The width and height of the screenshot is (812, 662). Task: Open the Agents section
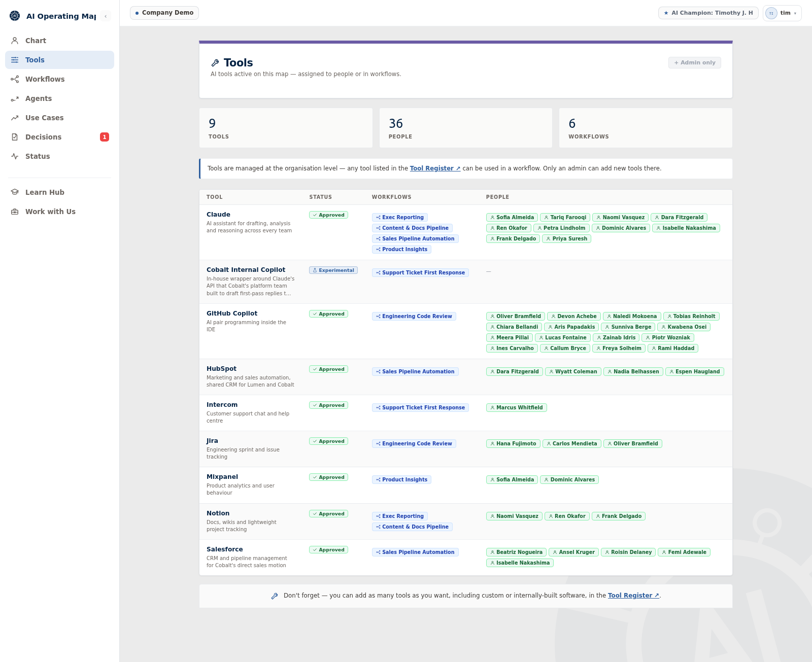click(x=59, y=98)
